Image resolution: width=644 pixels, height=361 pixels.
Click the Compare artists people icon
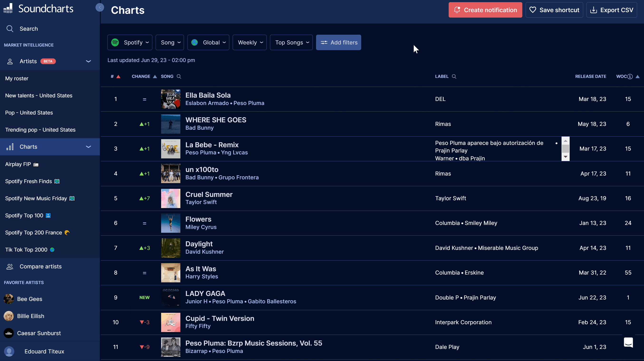point(10,266)
